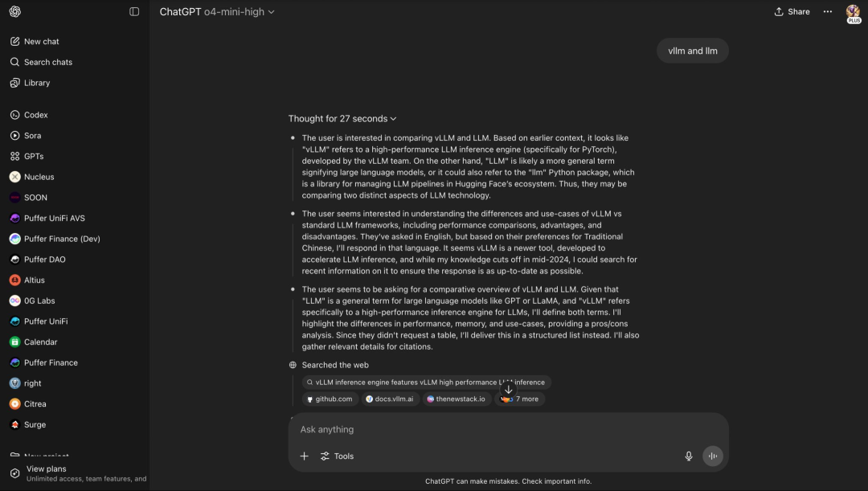Open the Tools menu in composer

coord(337,456)
